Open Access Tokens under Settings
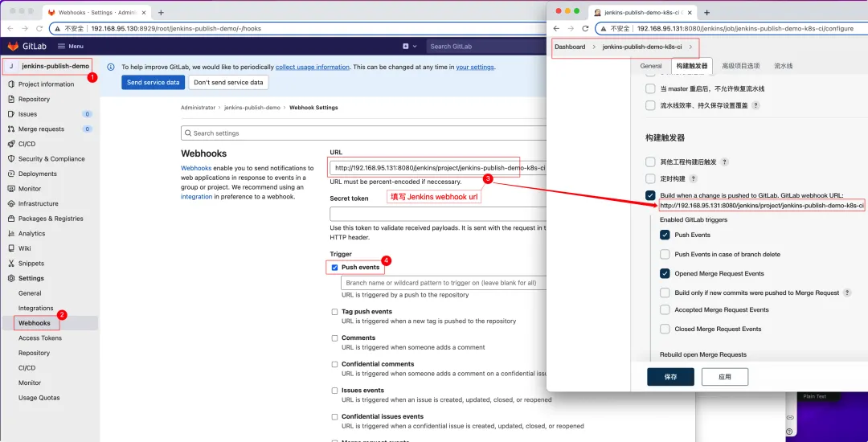 (x=40, y=338)
